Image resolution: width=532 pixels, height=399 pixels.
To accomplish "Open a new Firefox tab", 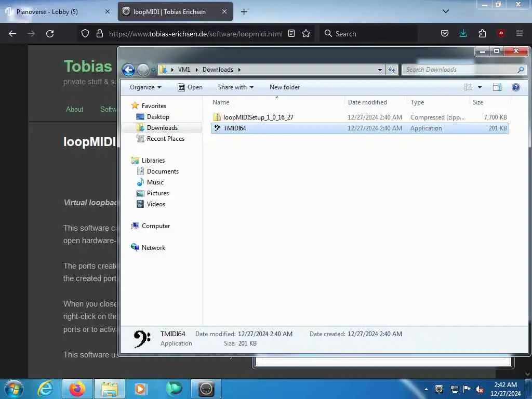I will (x=244, y=12).
